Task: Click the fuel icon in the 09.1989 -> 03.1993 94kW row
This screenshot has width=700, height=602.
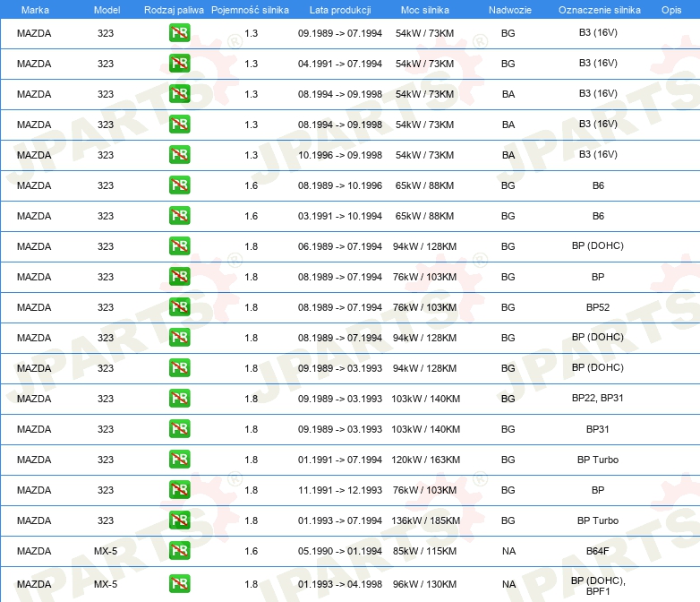Action: pyautogui.click(x=179, y=367)
